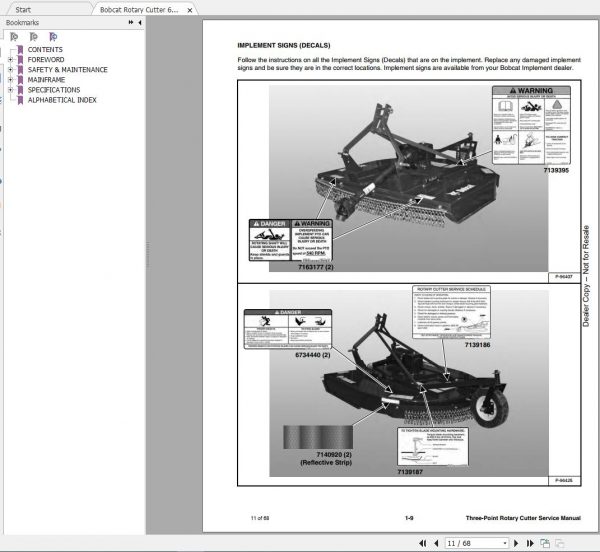Select the Bobcat Rotary Cutter tab
The image size is (600, 552).
click(x=139, y=10)
